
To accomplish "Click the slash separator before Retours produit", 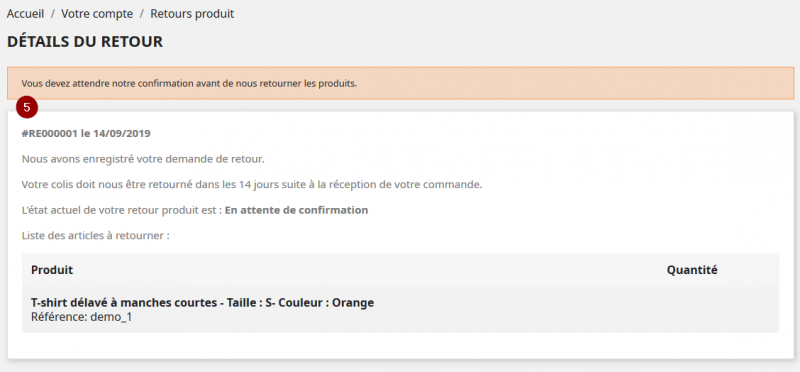I will point(141,14).
